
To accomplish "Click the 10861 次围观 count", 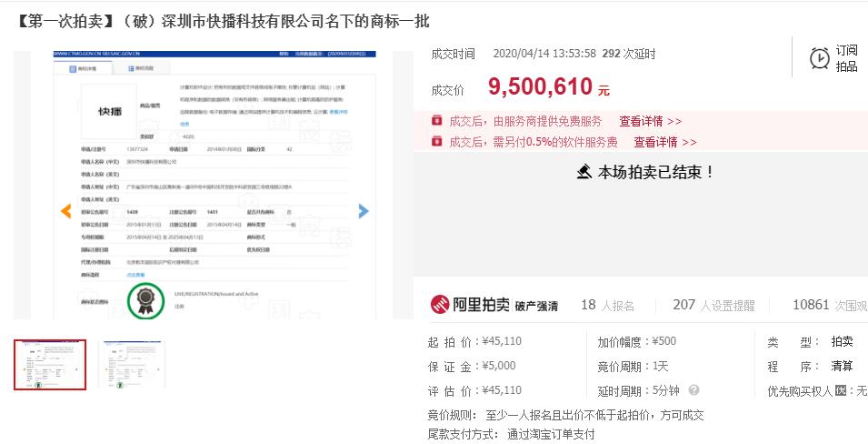I will coord(830,305).
